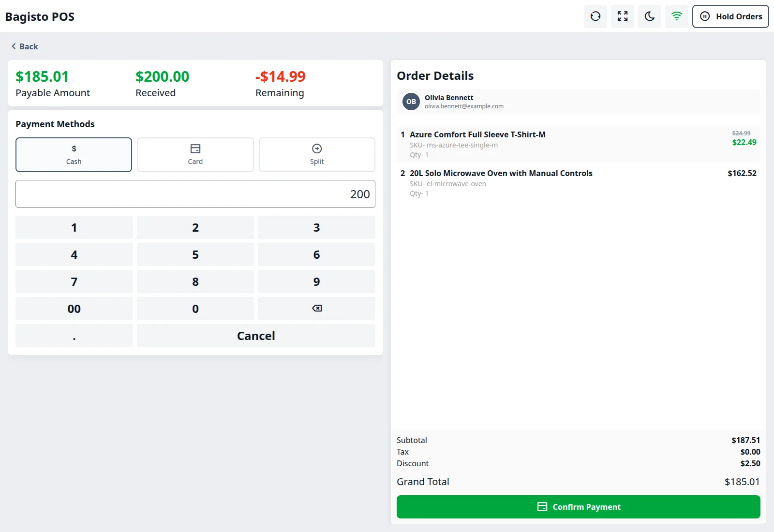Viewport: 774px width, 532px height.
Task: Select Card payment method
Action: click(195, 155)
